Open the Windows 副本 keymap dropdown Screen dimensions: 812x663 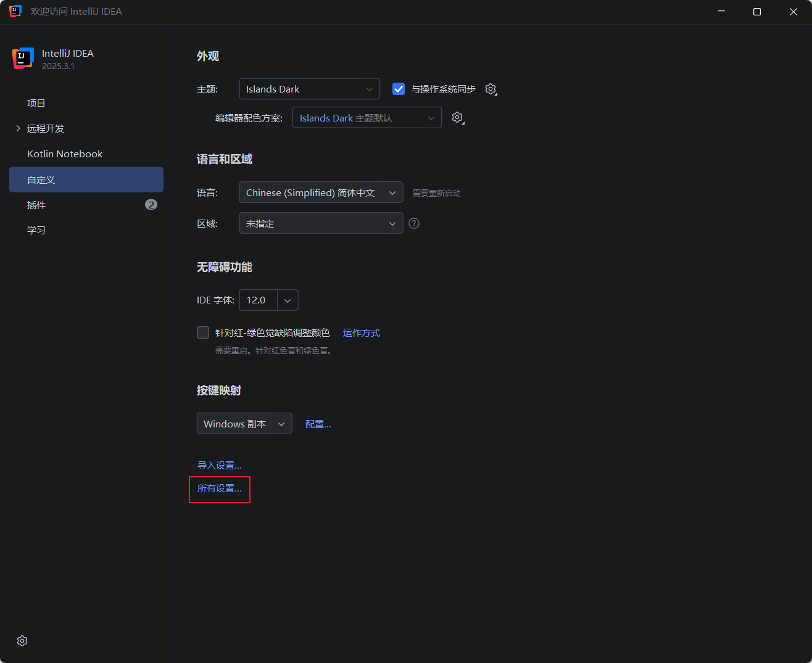[244, 424]
